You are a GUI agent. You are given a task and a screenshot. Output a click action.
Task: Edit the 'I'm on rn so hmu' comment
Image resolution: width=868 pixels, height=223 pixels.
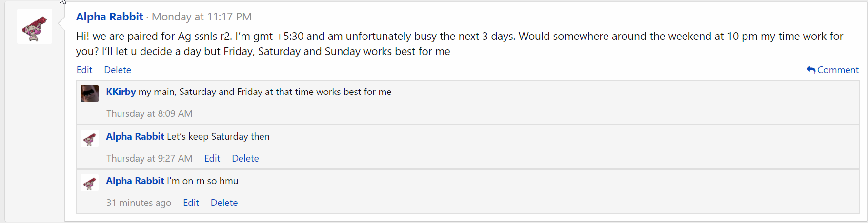[191, 203]
